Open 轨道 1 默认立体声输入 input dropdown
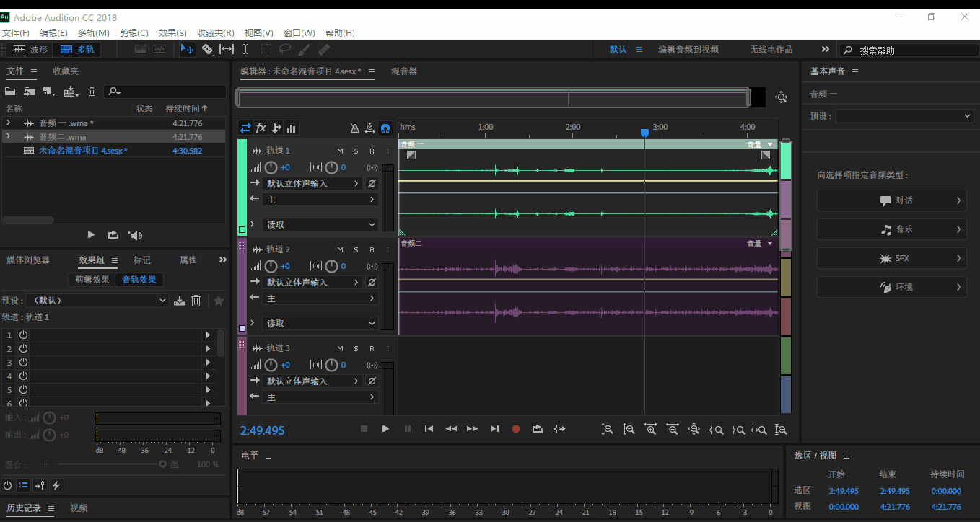 tap(312, 184)
